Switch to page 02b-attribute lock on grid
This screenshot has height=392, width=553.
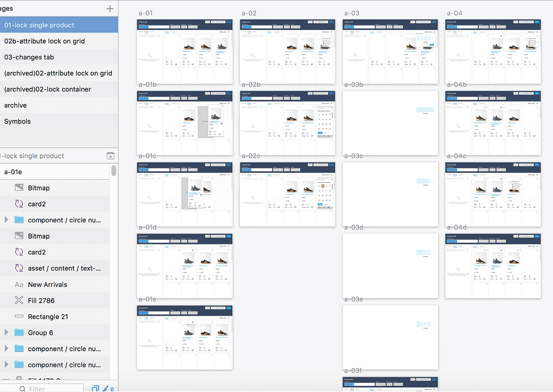click(59, 41)
